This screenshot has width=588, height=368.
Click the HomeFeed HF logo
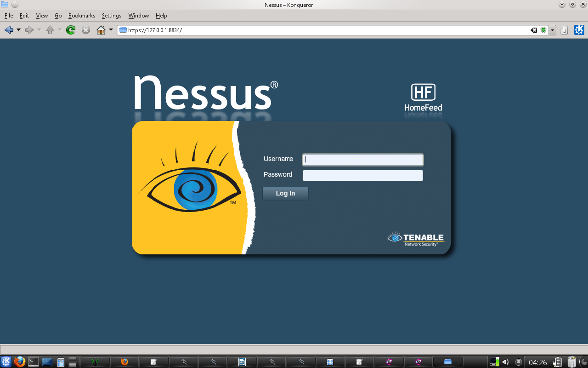tap(423, 98)
